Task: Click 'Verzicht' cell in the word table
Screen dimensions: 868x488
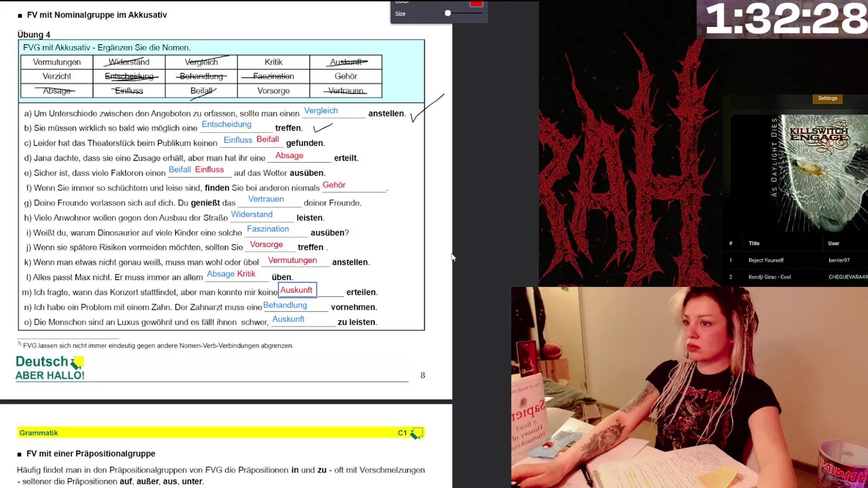Action: [57, 77]
